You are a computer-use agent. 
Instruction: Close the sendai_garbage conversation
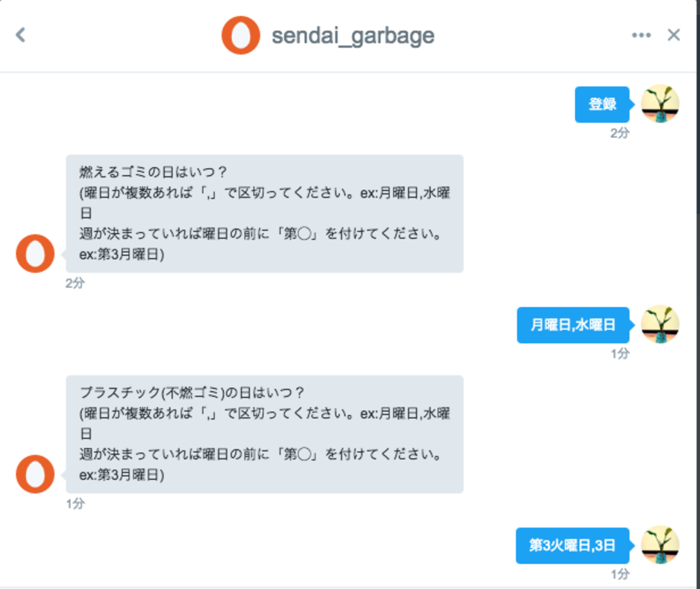(673, 35)
